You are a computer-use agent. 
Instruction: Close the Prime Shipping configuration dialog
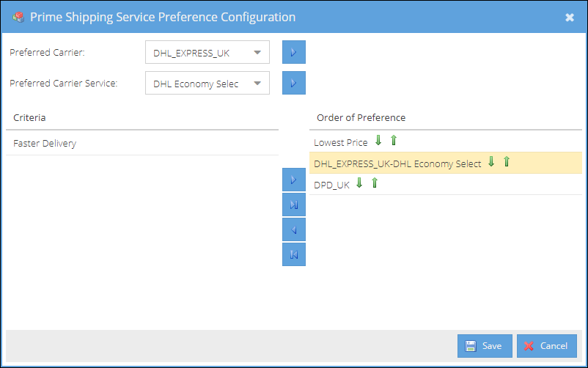[570, 18]
